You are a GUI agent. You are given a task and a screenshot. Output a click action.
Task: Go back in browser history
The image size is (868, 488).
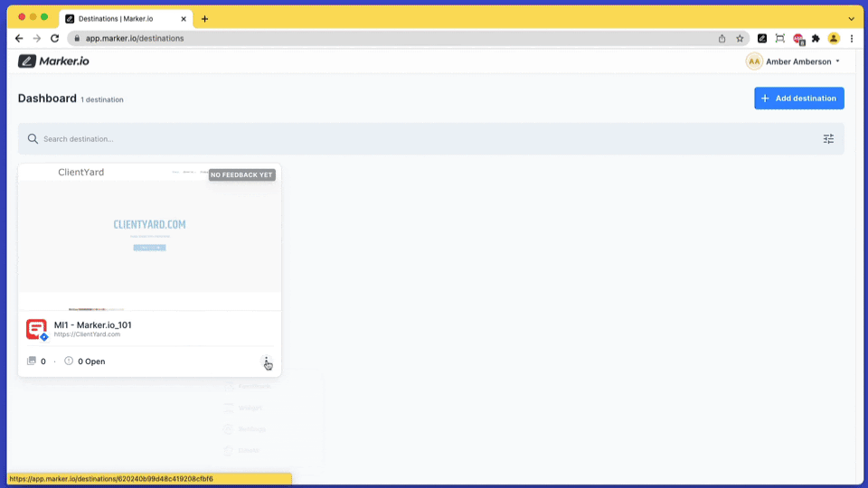19,38
